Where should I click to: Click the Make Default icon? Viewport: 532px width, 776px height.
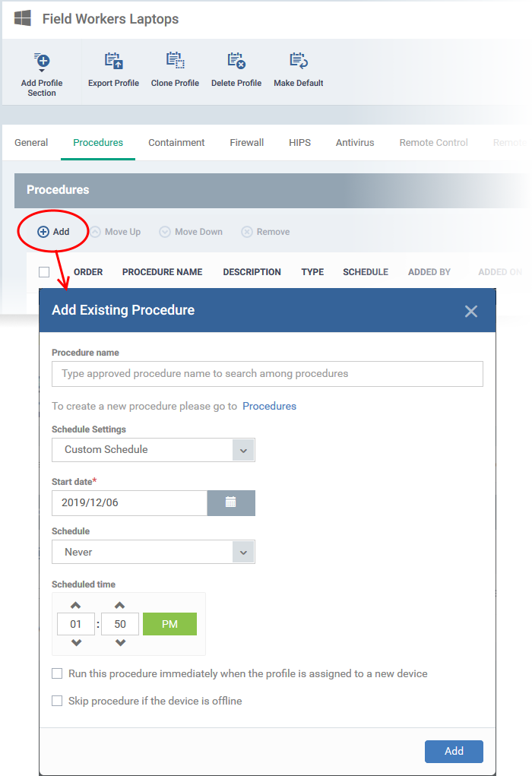pyautogui.click(x=299, y=61)
